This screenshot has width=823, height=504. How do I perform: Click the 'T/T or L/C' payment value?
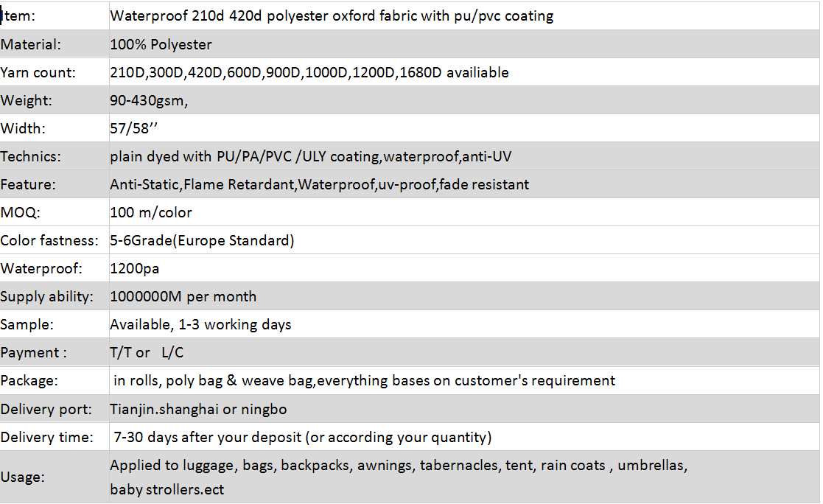pos(147,352)
